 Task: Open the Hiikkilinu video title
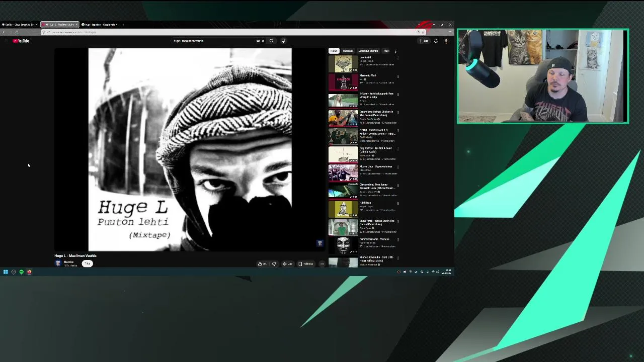click(365, 203)
